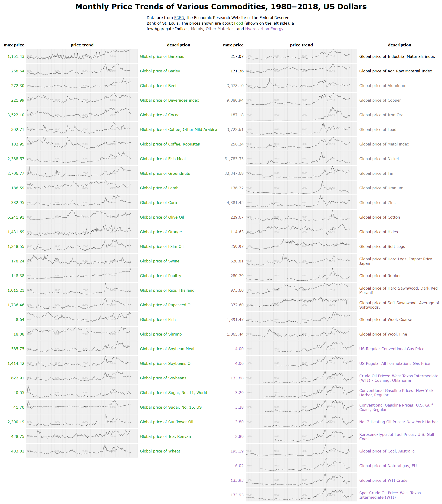The height and width of the screenshot is (504, 442).
Task: Click the Cotton price trend sparkline
Action: [x=301, y=217]
